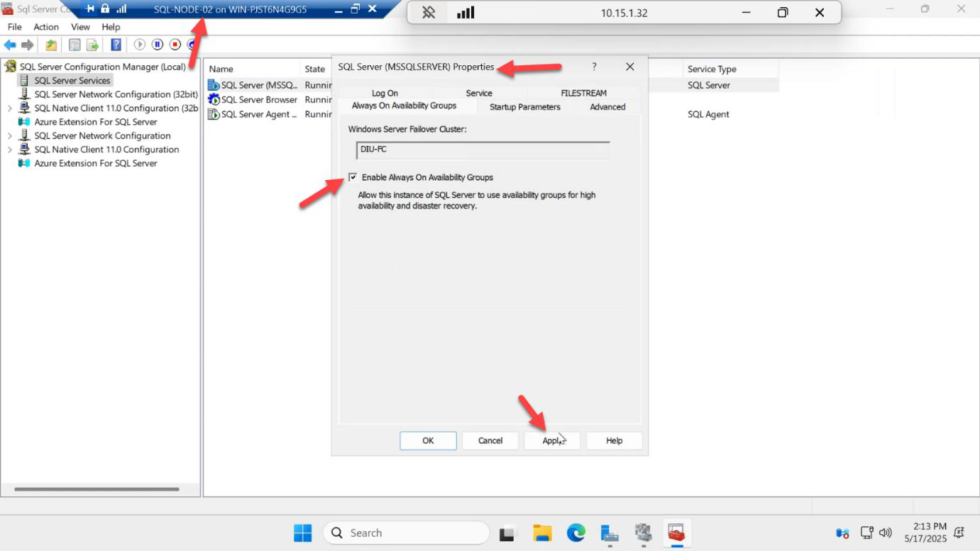The image size is (980, 551).
Task: Open Task View from the taskbar
Action: 507,533
